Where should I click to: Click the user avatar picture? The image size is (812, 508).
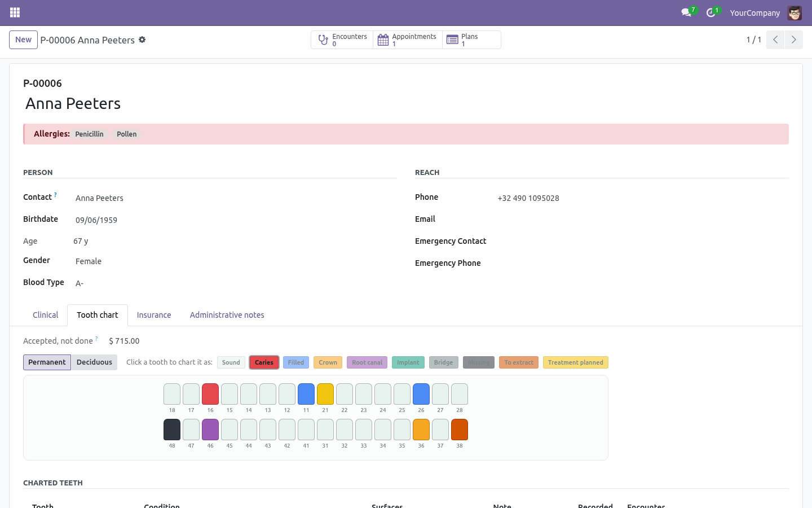click(x=795, y=12)
